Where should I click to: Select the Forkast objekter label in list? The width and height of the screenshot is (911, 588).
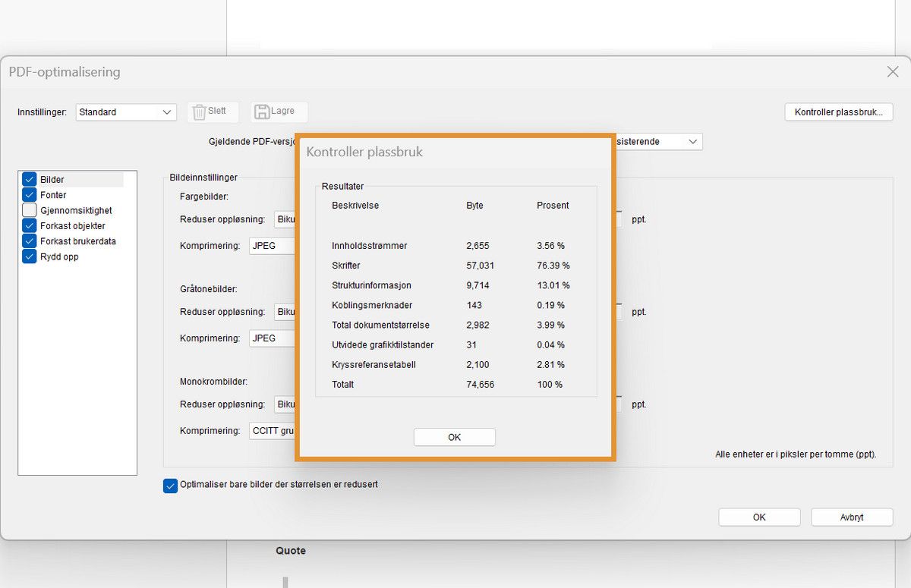pos(73,226)
